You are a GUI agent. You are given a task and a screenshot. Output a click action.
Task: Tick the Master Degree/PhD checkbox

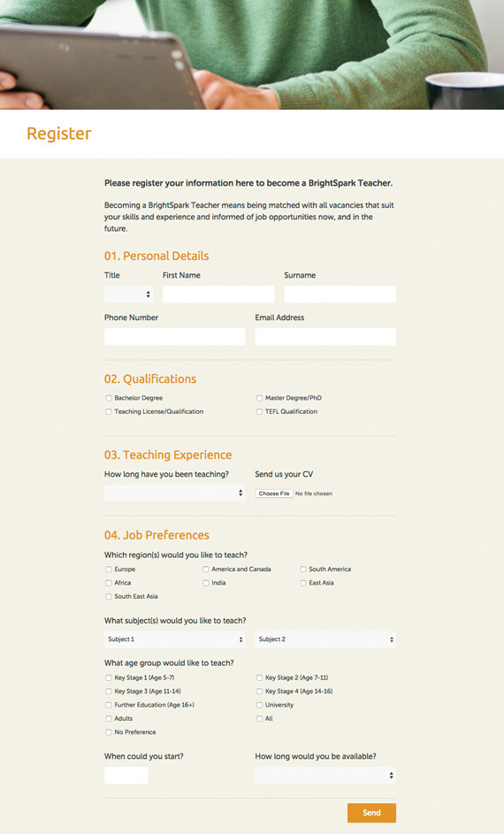coord(259,398)
